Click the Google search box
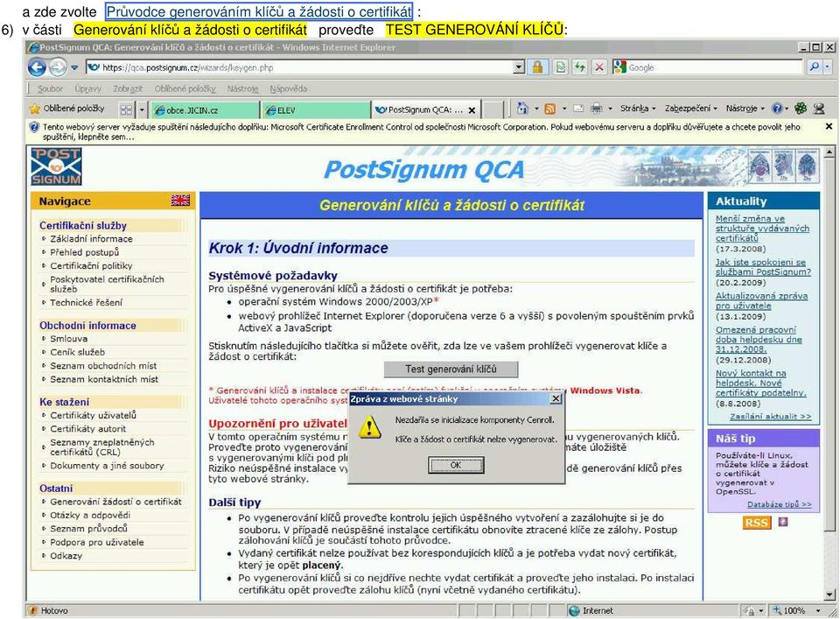The height and width of the screenshot is (619, 840). click(x=714, y=67)
